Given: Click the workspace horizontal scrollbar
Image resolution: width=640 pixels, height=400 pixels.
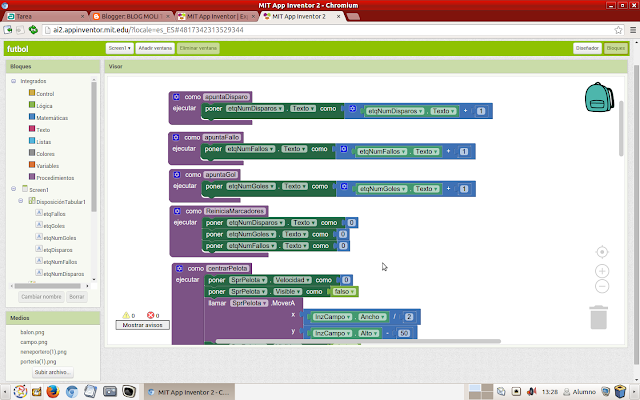Looking at the screenshot, I should pos(358,341).
